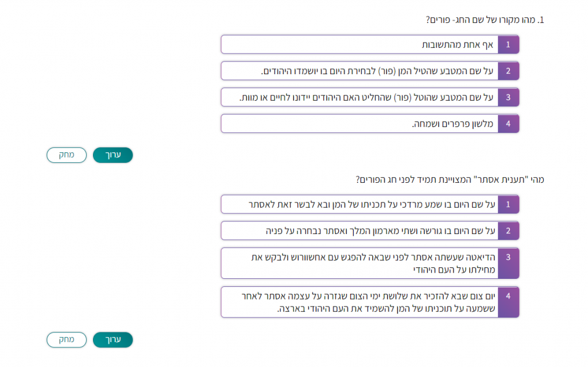Image resolution: width=588 pixels, height=368 pixels.
Task: Click the purple "4" badge beside "מלשון פרפרים ושמחה"
Action: pyautogui.click(x=508, y=124)
